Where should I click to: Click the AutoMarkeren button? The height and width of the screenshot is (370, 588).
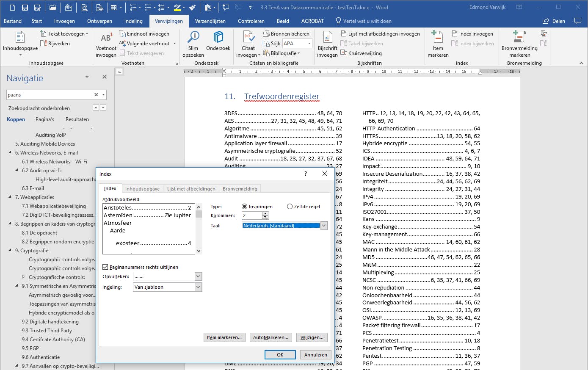[x=271, y=337]
